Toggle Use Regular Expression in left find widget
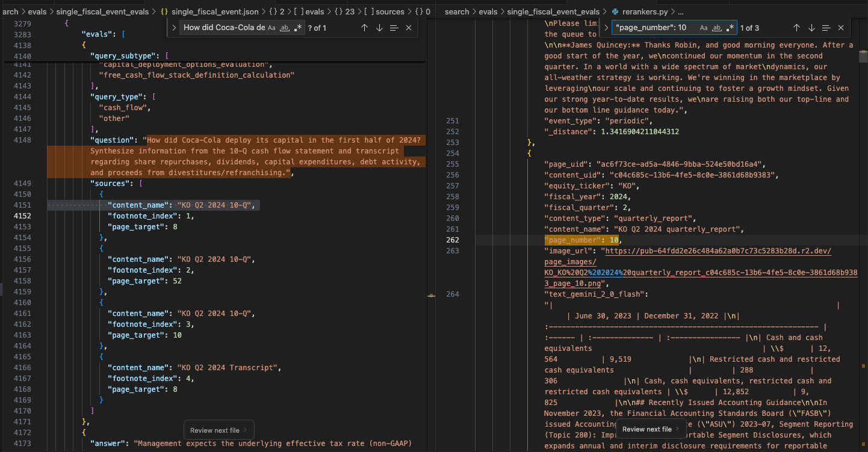The width and height of the screenshot is (868, 452). [299, 28]
